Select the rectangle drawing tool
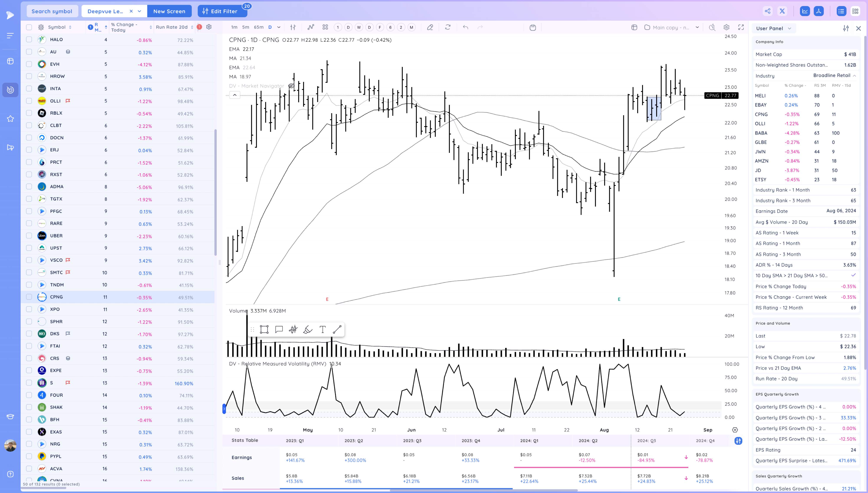This screenshot has height=493, width=868. 264,329
